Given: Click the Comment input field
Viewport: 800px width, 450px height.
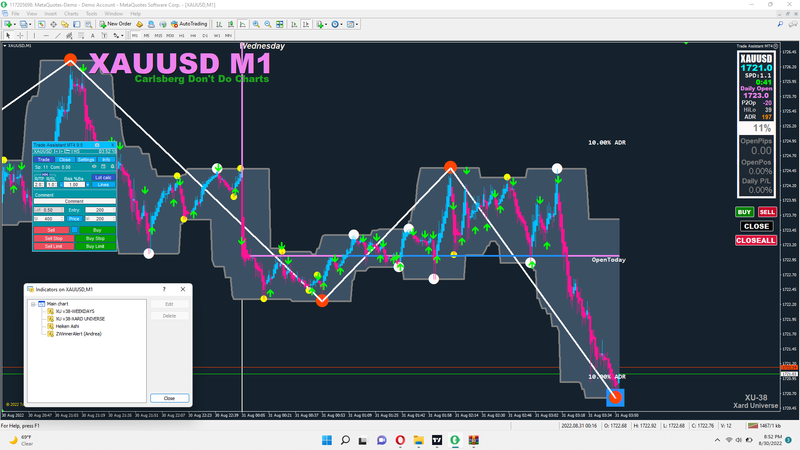Looking at the screenshot, I should point(74,201).
